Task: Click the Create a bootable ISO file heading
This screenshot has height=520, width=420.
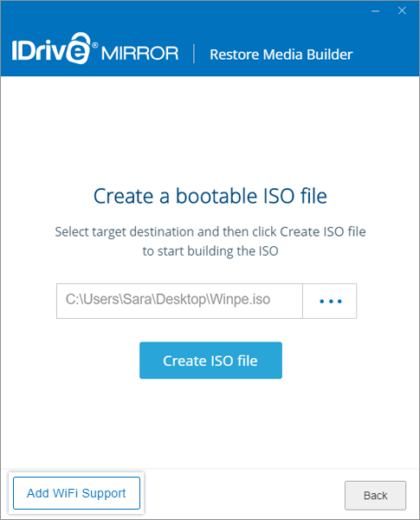Action: 210,196
